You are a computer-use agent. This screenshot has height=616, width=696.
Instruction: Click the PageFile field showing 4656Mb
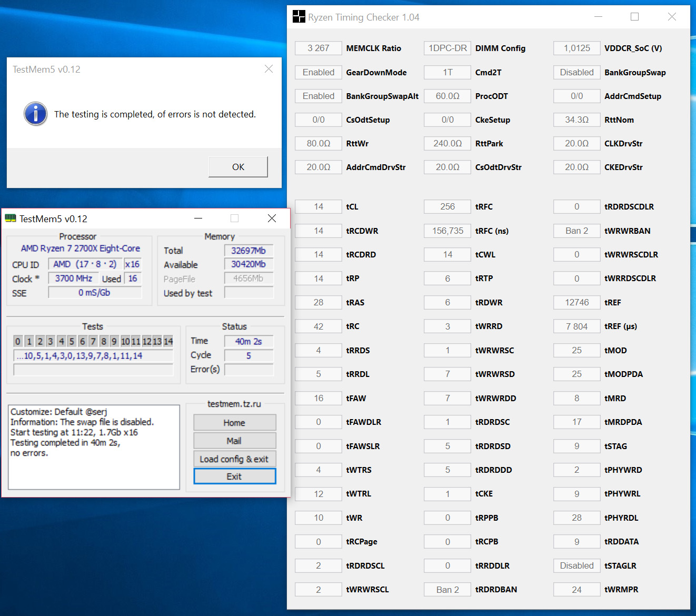249,279
